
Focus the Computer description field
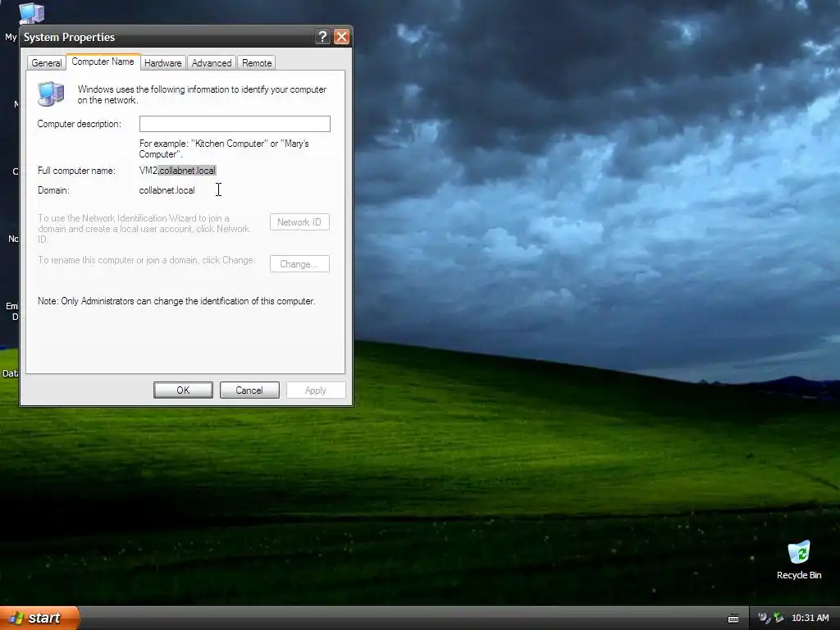tap(235, 124)
